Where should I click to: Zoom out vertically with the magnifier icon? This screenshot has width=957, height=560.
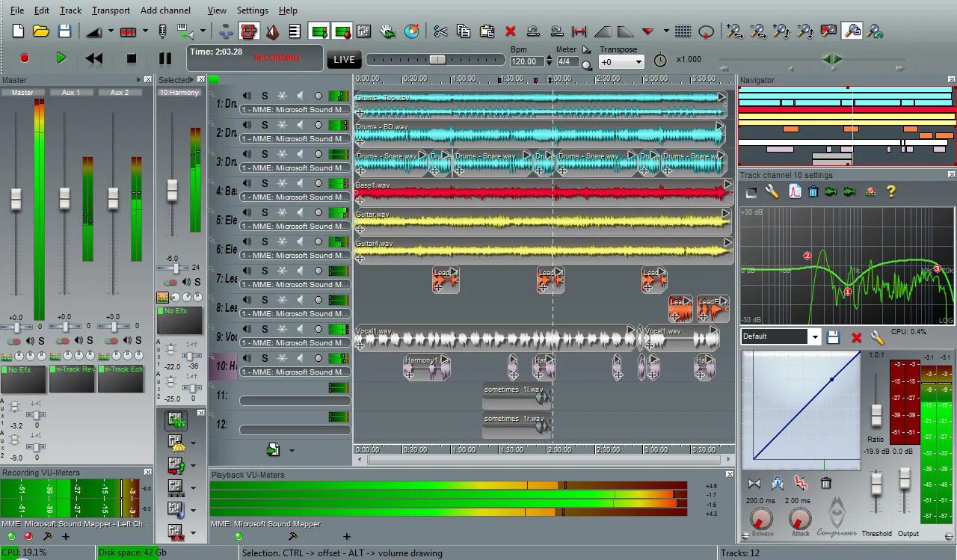point(804,31)
